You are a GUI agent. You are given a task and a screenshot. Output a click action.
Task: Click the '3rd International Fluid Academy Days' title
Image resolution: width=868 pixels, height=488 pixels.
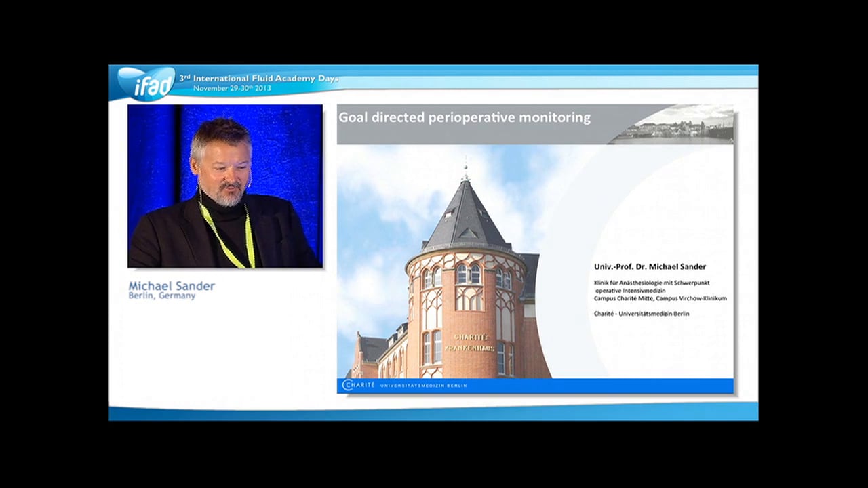click(x=258, y=78)
